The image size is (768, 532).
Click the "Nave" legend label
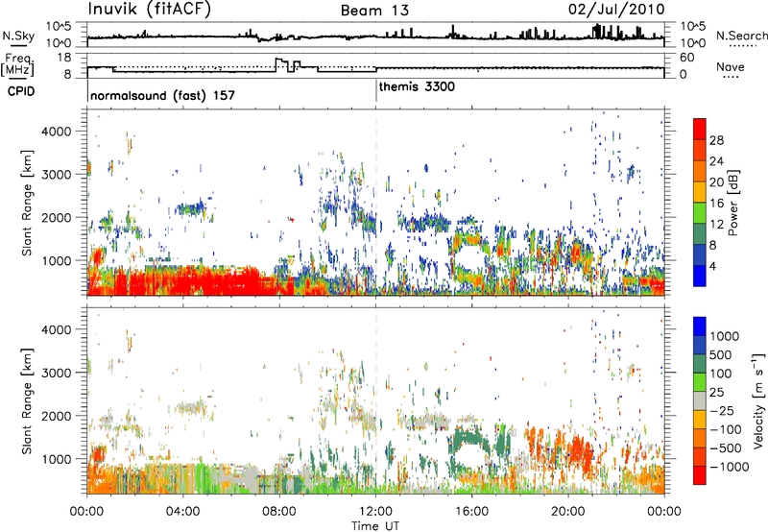[731, 66]
